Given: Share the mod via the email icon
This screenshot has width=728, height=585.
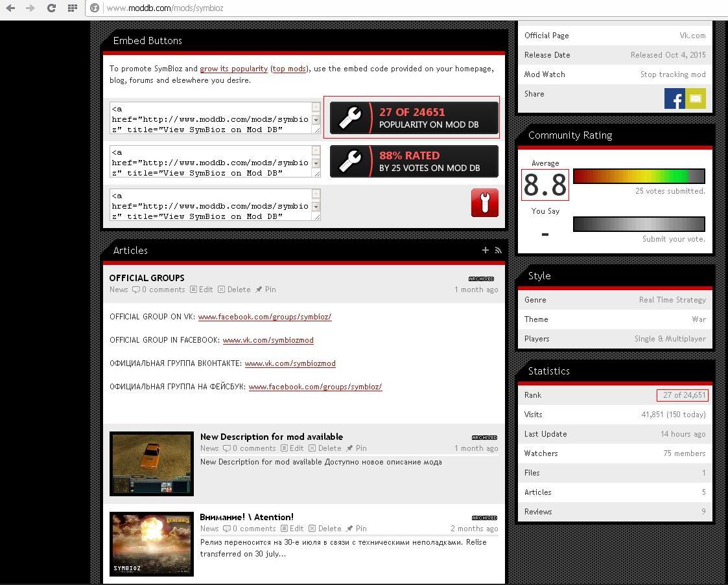Looking at the screenshot, I should [696, 98].
